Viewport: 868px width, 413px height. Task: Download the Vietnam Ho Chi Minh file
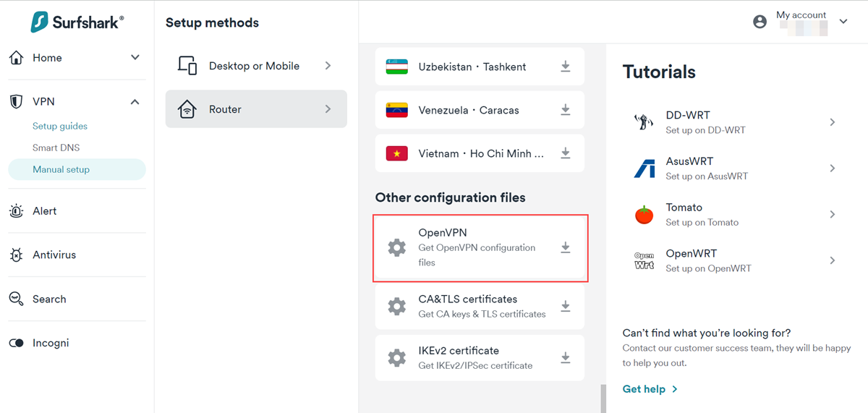566,154
